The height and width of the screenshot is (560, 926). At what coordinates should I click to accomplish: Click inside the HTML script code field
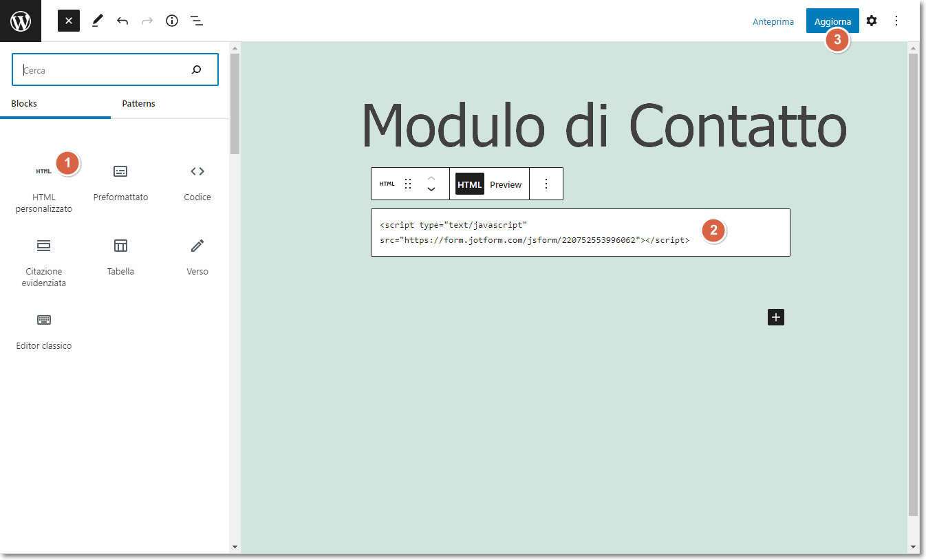click(x=581, y=233)
